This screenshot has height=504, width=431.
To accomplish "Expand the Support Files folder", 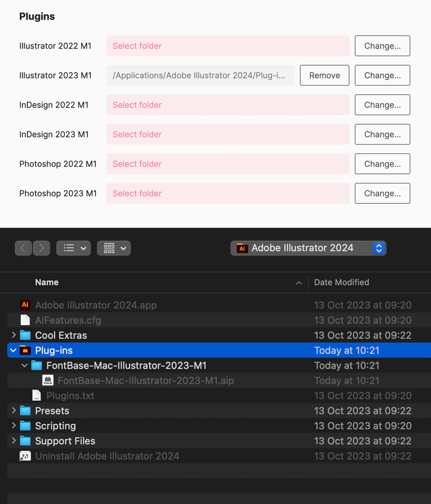I will tap(14, 440).
